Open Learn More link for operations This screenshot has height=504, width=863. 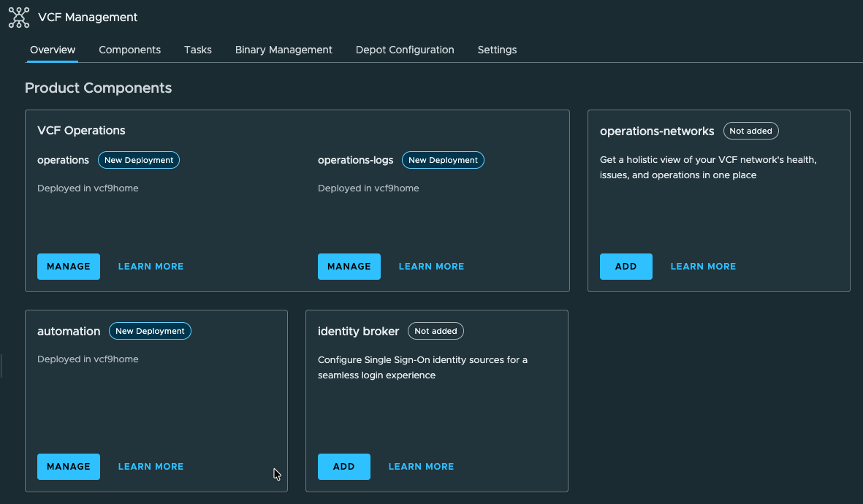(151, 267)
